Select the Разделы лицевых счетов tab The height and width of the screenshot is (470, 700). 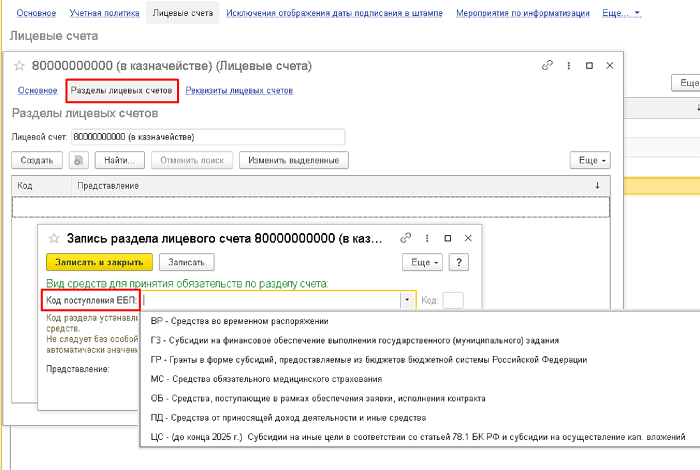[x=123, y=90]
